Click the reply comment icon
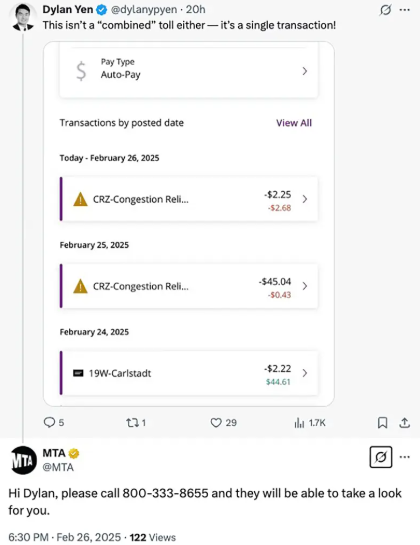The width and height of the screenshot is (420, 545). coord(49,422)
